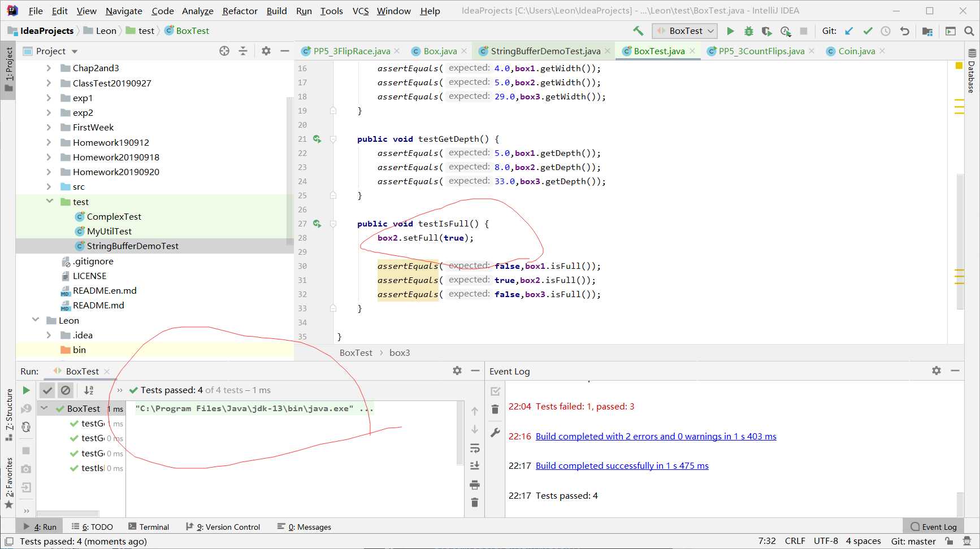Viewport: 980px width, 549px height.
Task: Switch to Coin.java editor tab
Action: tap(856, 51)
